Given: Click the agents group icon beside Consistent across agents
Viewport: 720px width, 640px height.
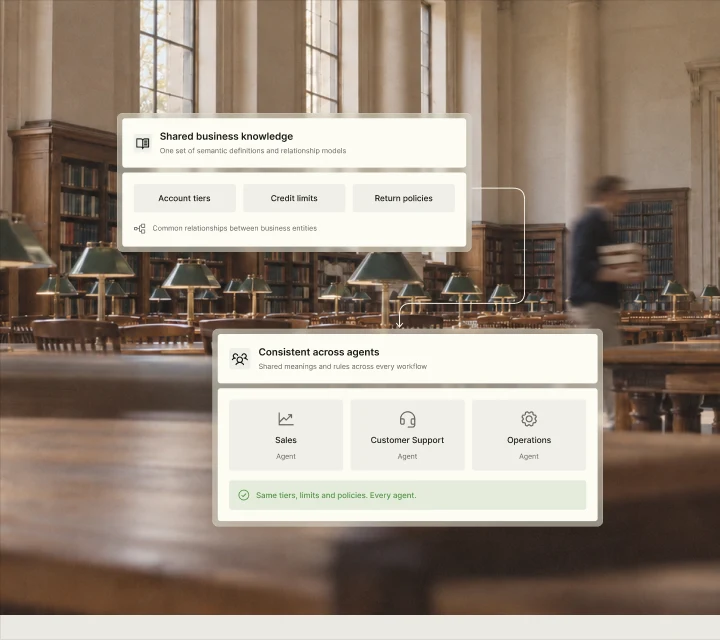Looking at the screenshot, I should click(x=240, y=359).
